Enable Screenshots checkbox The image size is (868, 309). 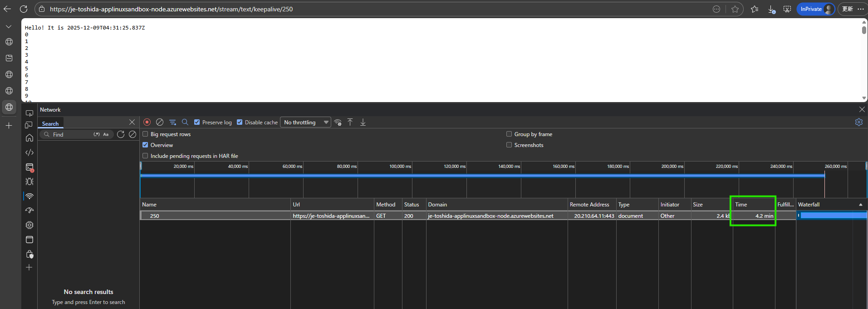(x=509, y=145)
